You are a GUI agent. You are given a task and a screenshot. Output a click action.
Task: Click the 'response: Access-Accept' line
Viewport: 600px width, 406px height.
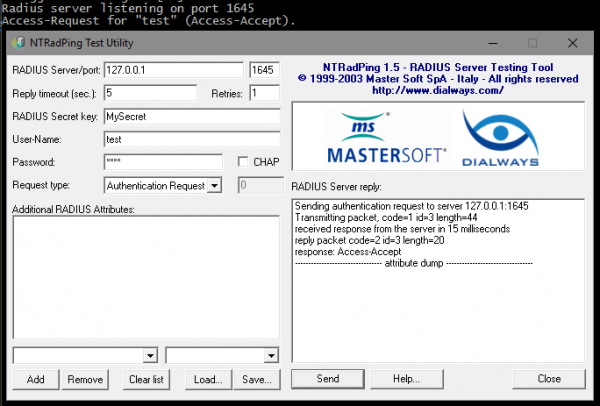point(348,252)
